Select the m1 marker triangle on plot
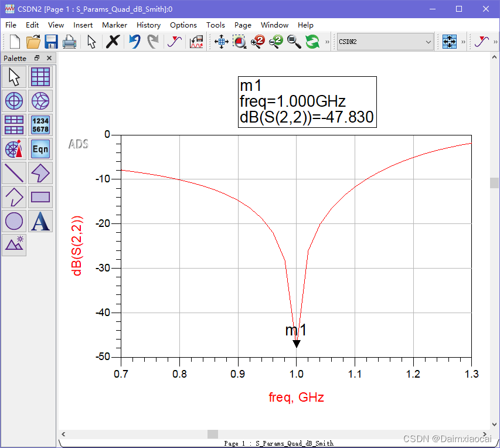Screen dimensions: 500x448 tap(297, 344)
